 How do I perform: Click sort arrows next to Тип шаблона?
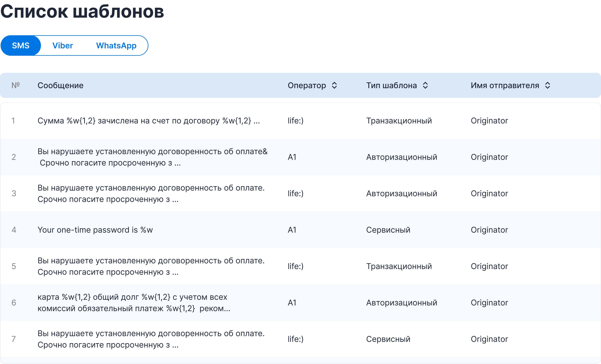[425, 85]
